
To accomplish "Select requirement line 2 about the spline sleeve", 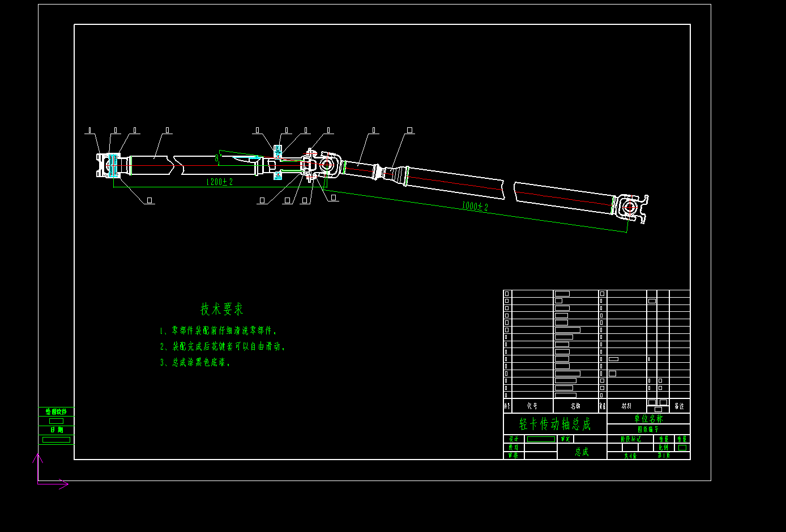I will click(222, 346).
